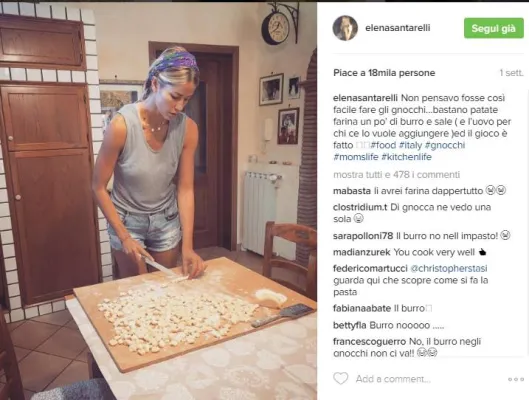The height and width of the screenshot is (400, 529).
Task: Open the #gnocchi hashtag
Action: 445,145
